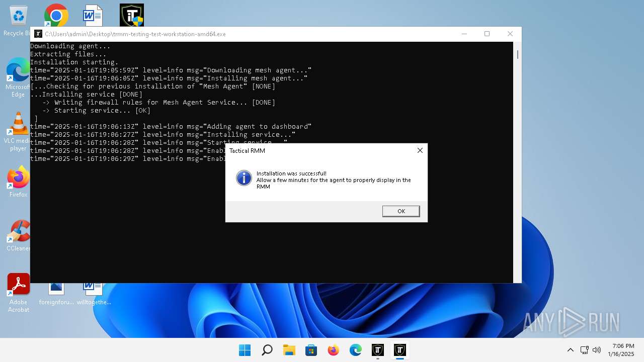Maximize the trmm console window
644x362 pixels.
click(487, 34)
